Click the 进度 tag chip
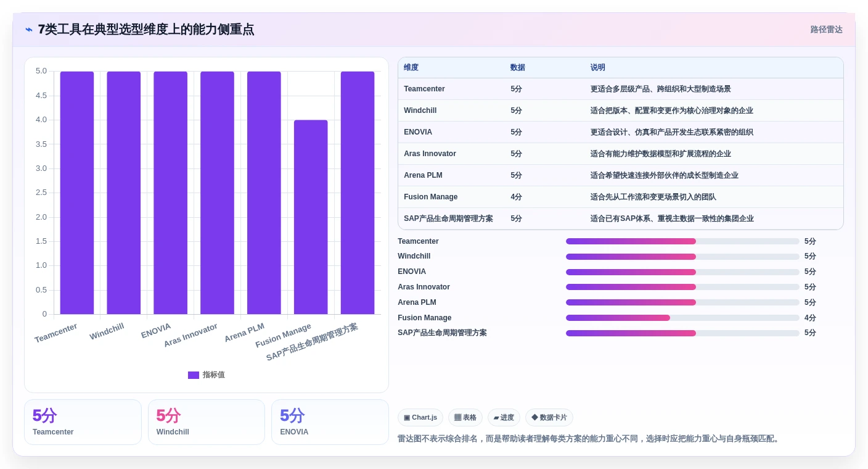The image size is (868, 469). tap(504, 418)
